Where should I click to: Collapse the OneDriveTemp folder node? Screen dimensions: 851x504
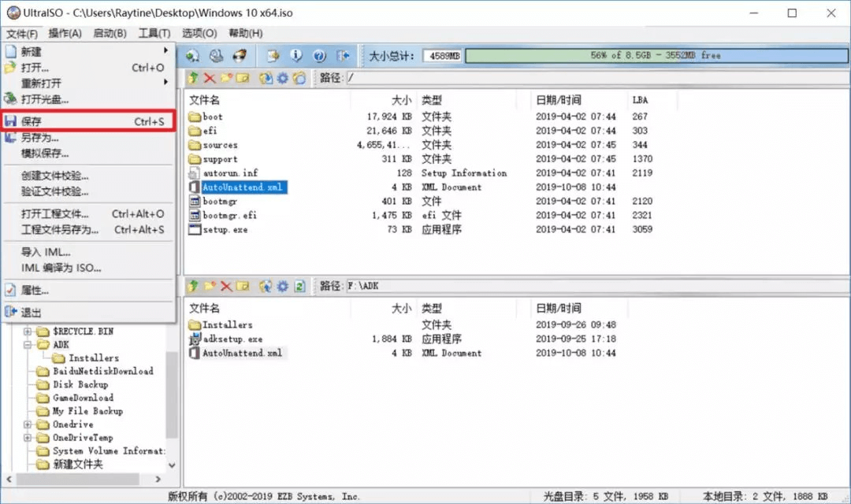click(28, 437)
